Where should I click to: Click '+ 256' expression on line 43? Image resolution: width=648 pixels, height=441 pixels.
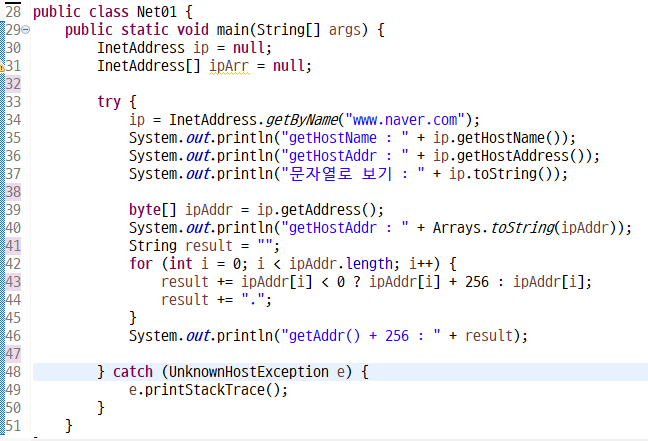[469, 282]
